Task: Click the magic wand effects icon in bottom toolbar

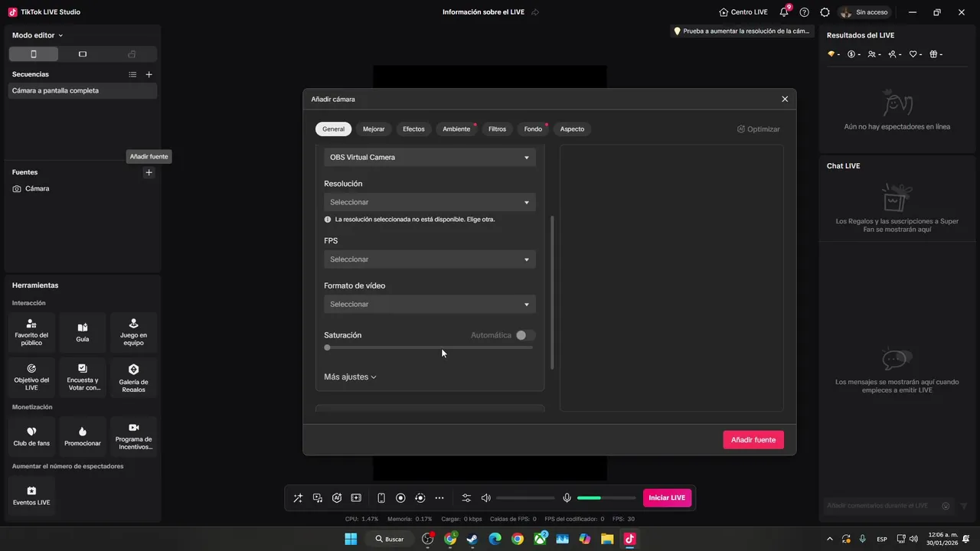Action: click(298, 498)
